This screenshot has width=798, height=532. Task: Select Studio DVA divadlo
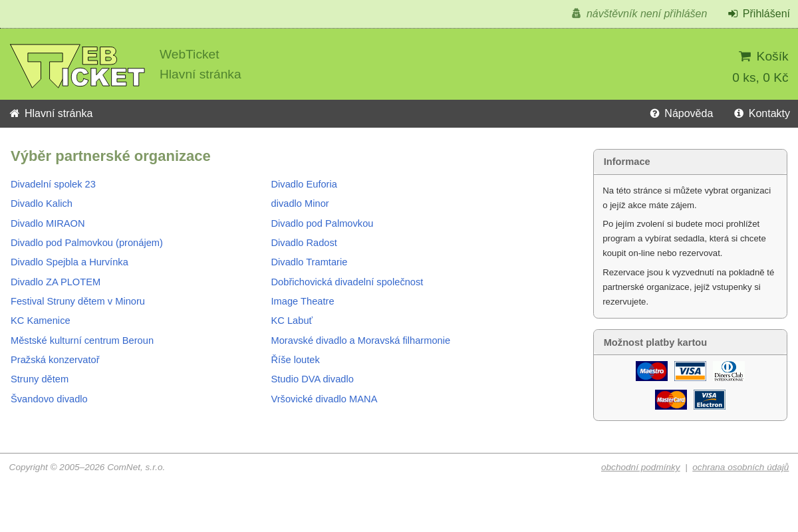pyautogui.click(x=312, y=379)
